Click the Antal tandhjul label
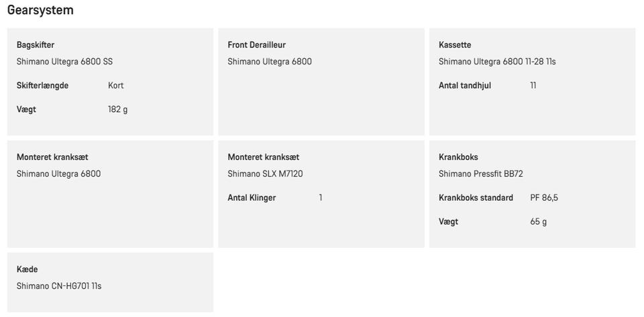 coord(465,85)
